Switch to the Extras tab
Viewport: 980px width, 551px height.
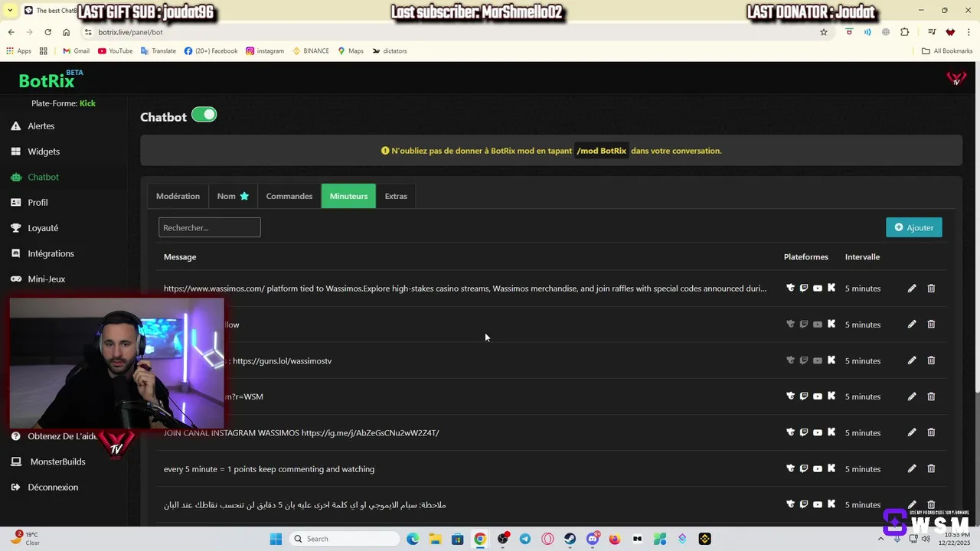point(396,196)
